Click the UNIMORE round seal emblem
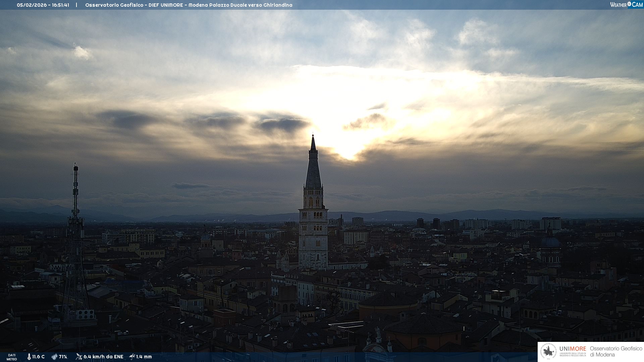This screenshot has width=644, height=362. click(548, 352)
